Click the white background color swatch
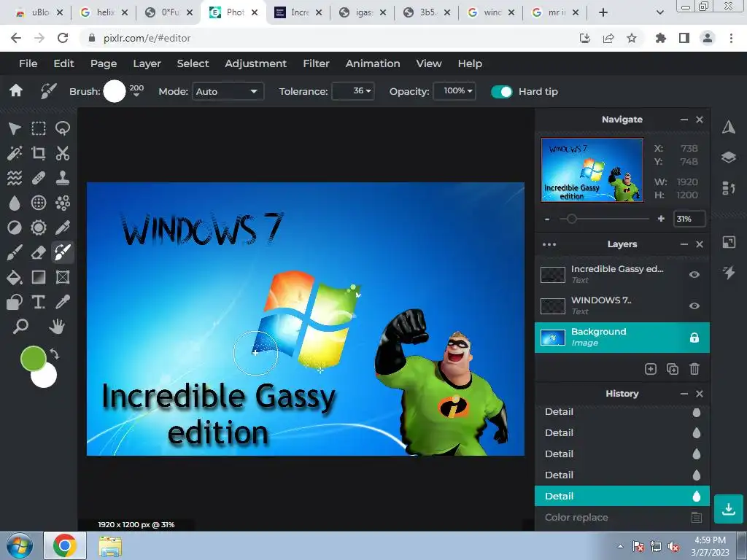747x560 pixels. tap(46, 378)
